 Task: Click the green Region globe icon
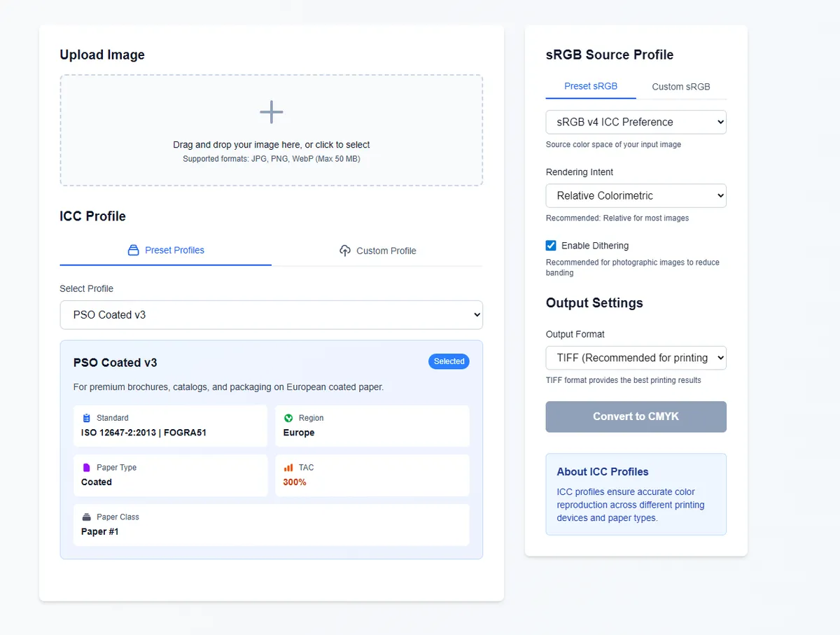288,418
